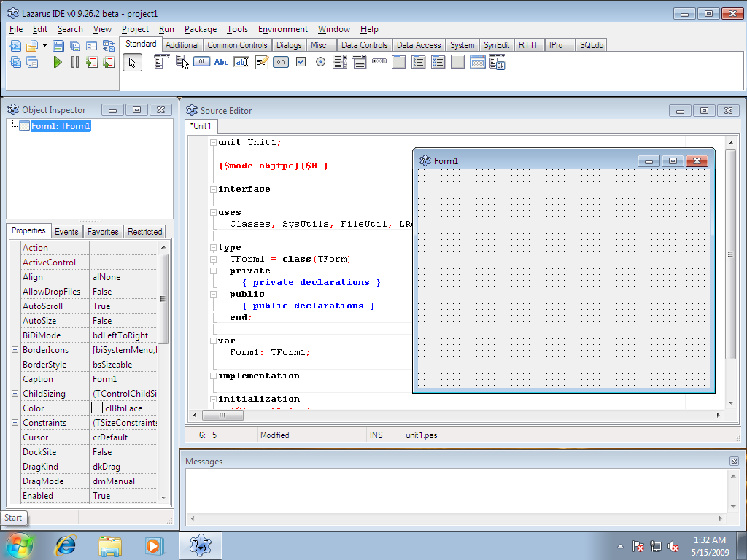747x560 pixels.
Task: Click the clBtnFace color swatch
Action: (x=97, y=408)
